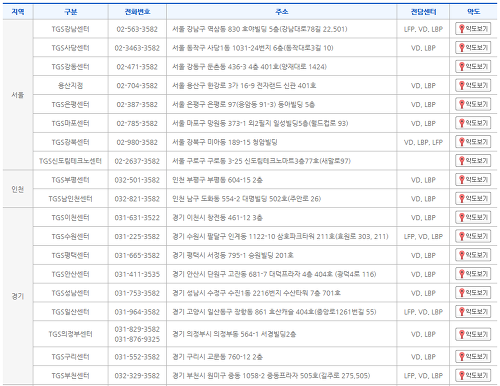The image size is (500, 386).
Task: View map button in TGS성남센터 row
Action: (473, 293)
